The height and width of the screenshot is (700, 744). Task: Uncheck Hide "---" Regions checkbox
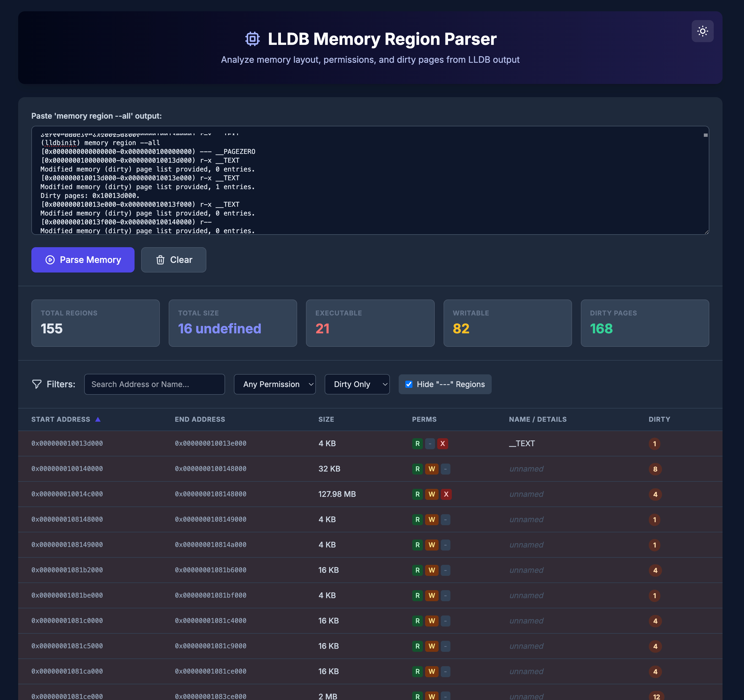pos(409,385)
